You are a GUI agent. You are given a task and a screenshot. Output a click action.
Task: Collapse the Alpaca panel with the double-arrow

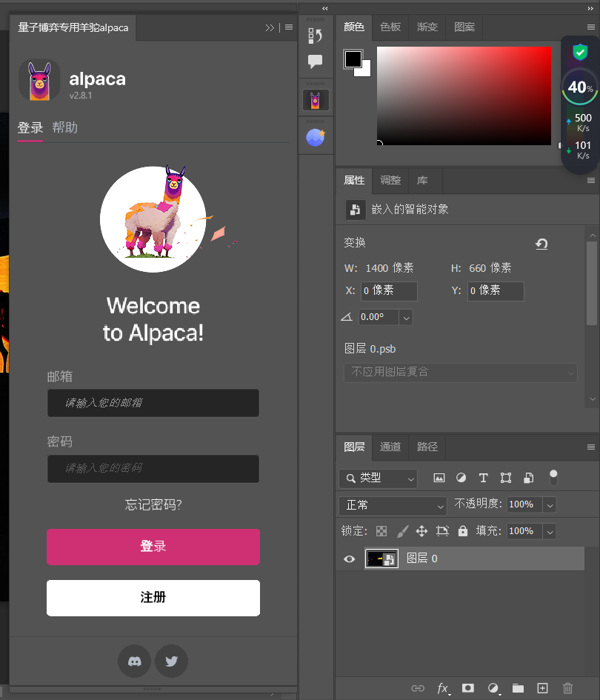pos(269,27)
